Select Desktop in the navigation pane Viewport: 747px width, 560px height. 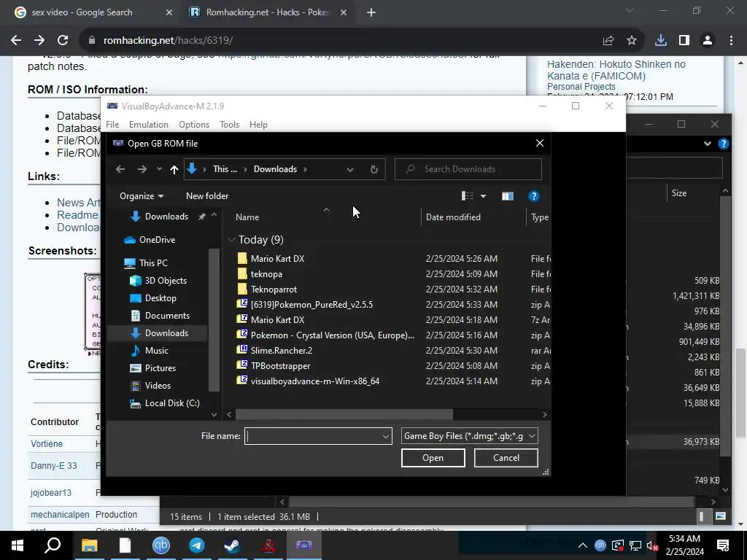pyautogui.click(x=160, y=298)
